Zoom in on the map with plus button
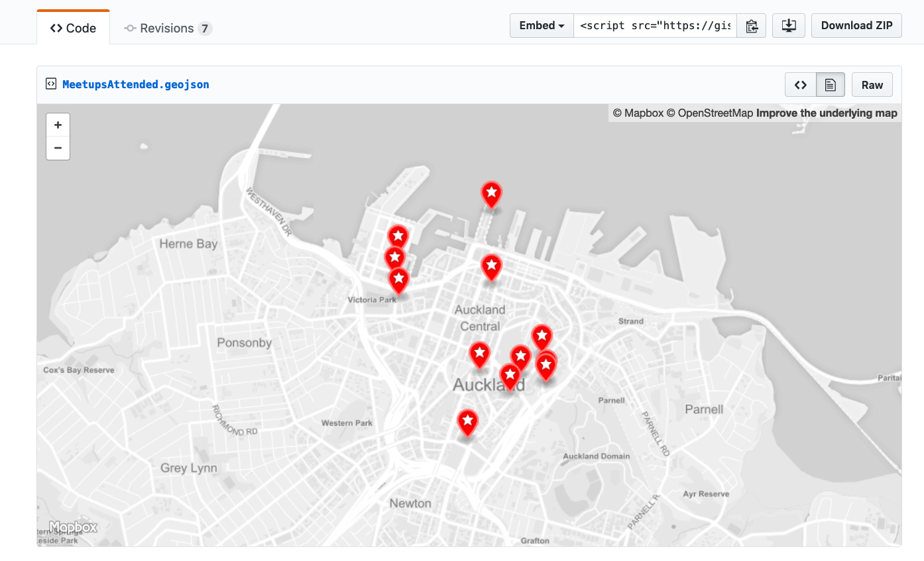The width and height of the screenshot is (924, 561). click(x=58, y=125)
